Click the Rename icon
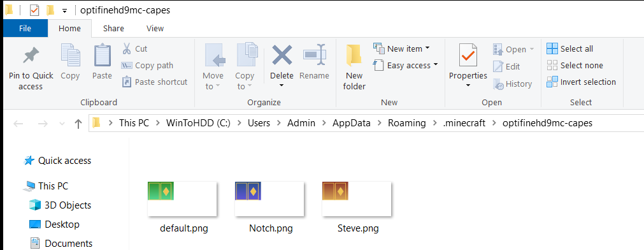This screenshot has height=250, width=644. tap(314, 54)
